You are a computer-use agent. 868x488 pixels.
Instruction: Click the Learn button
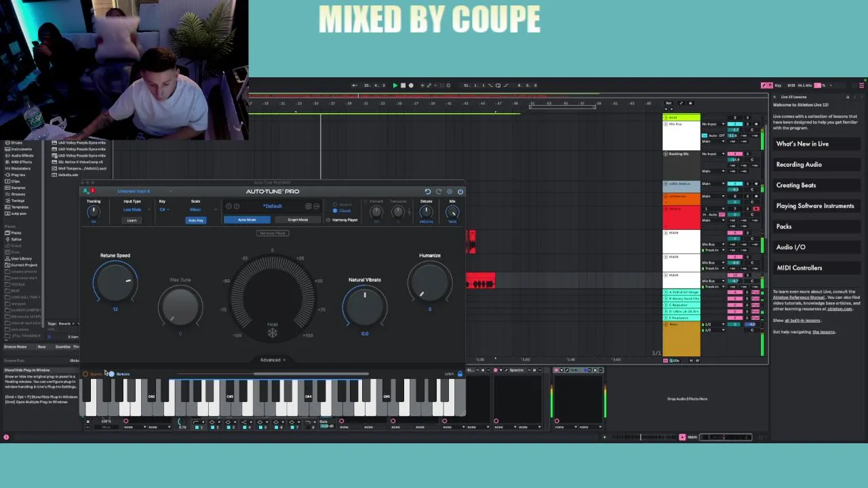click(x=132, y=220)
